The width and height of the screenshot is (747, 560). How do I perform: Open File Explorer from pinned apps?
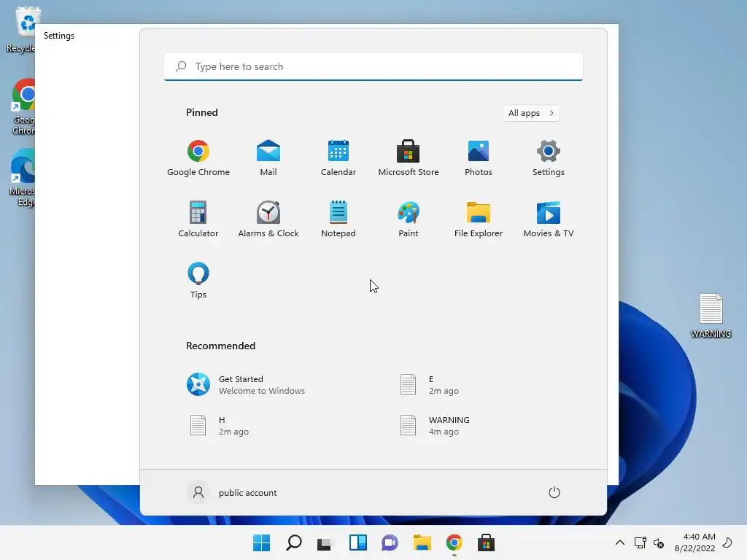click(479, 219)
